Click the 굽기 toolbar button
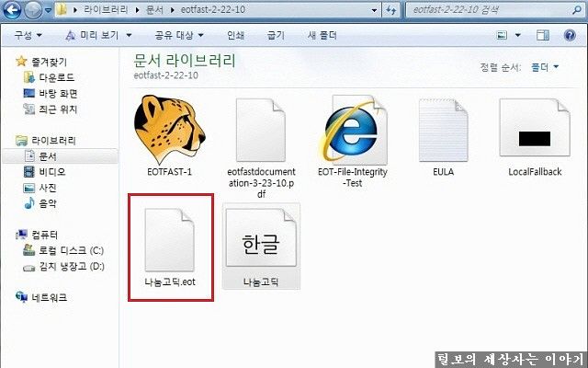Screen dimensions: 588x368 [x=276, y=35]
